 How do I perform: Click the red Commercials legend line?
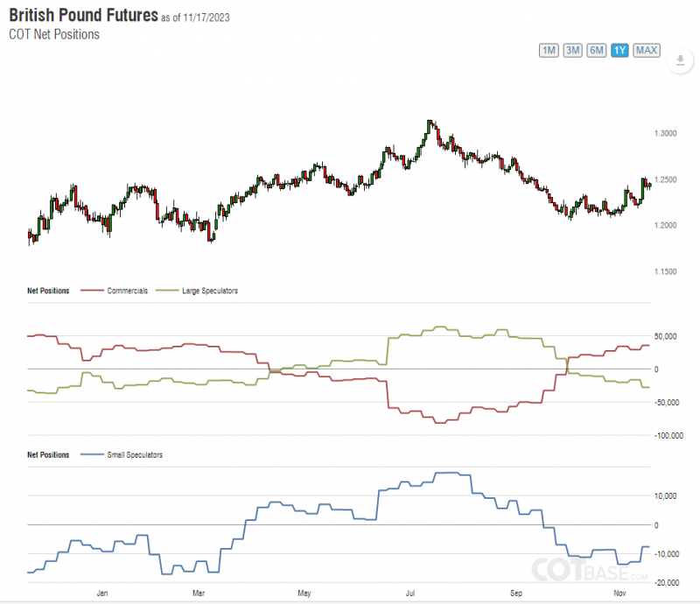pos(90,290)
